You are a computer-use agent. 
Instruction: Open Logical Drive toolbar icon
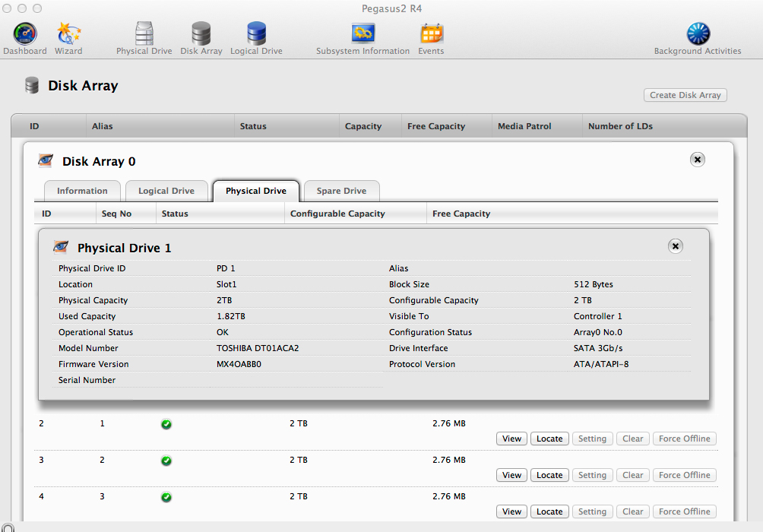[256, 33]
